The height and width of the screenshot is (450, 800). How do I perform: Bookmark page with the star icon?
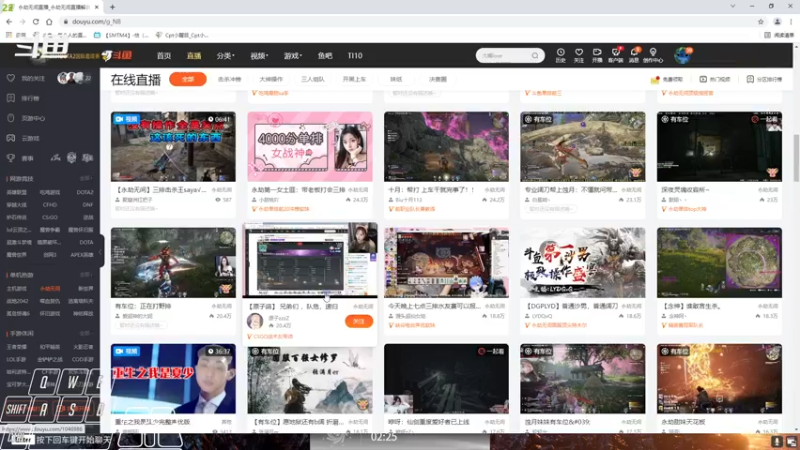[x=761, y=22]
